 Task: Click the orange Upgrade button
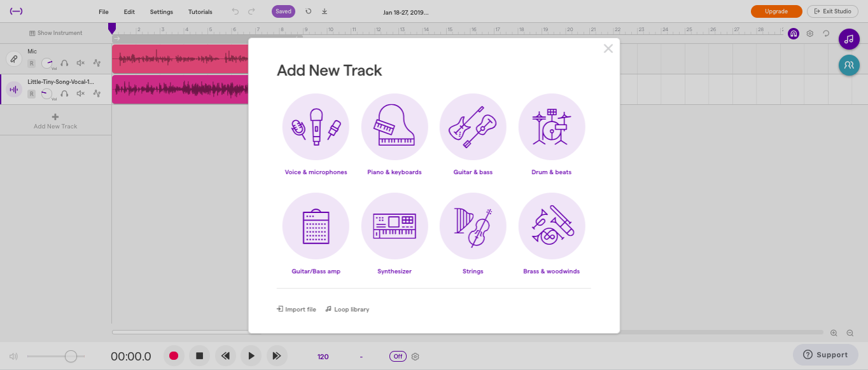pos(776,11)
